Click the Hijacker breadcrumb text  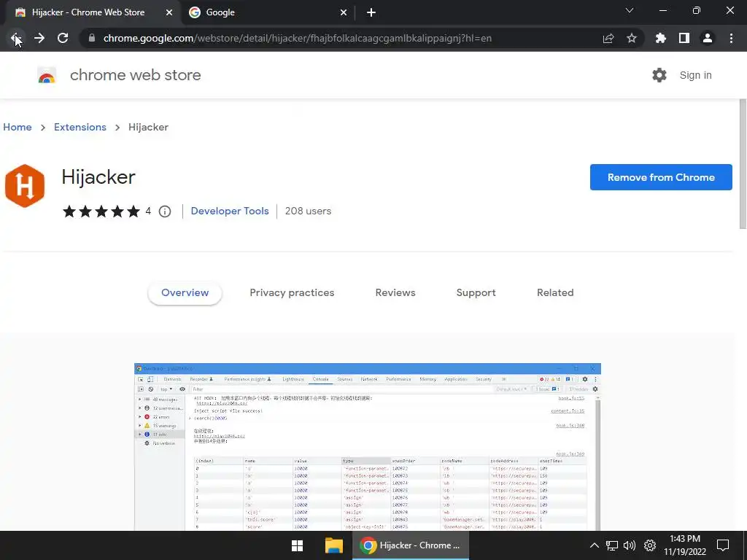[148, 127]
